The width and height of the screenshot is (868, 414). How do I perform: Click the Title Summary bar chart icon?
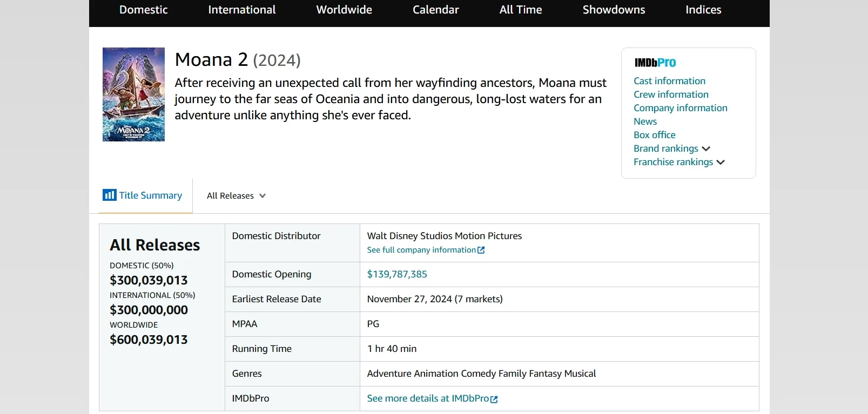110,195
